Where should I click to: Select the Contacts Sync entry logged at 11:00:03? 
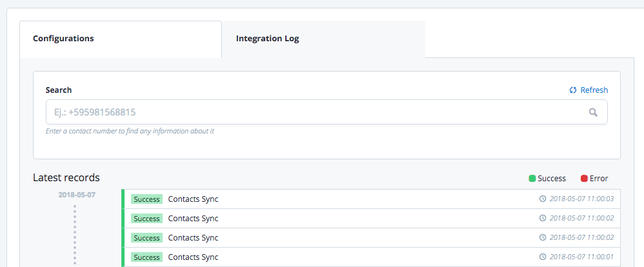click(193, 199)
